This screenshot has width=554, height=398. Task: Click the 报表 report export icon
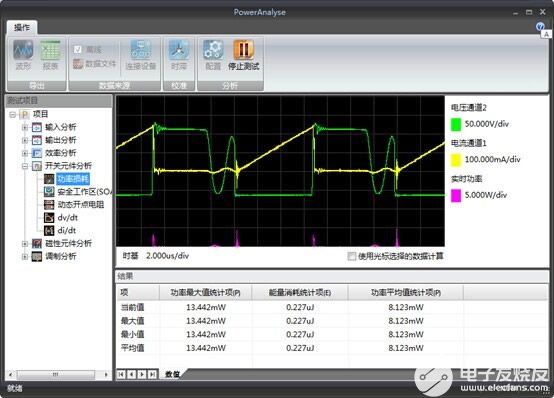[x=51, y=55]
